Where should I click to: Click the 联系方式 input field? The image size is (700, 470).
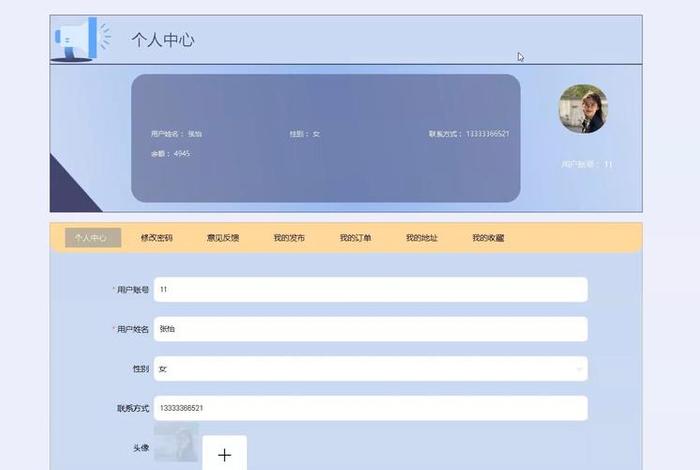pyautogui.click(x=371, y=408)
